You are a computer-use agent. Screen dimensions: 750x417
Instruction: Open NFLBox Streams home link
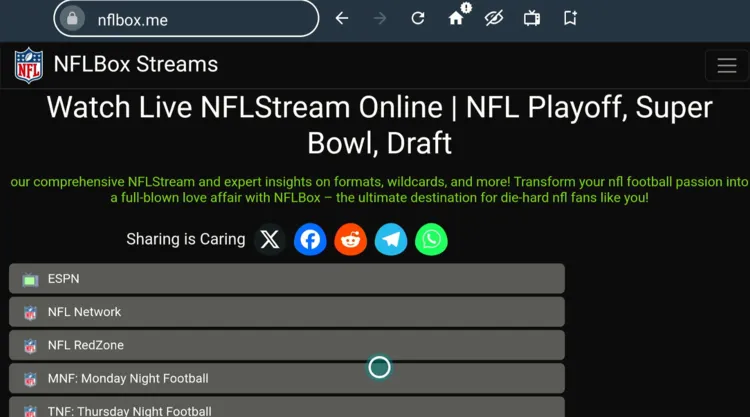tap(136, 64)
